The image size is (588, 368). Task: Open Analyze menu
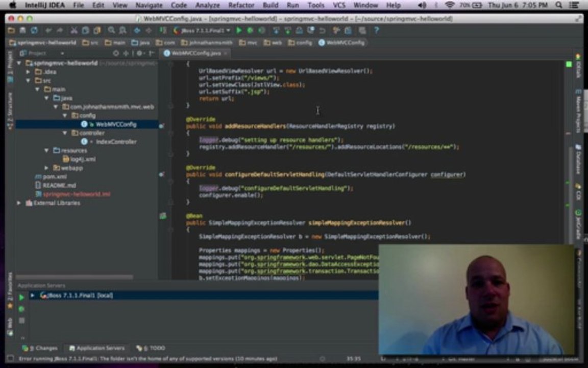pyautogui.click(x=207, y=5)
